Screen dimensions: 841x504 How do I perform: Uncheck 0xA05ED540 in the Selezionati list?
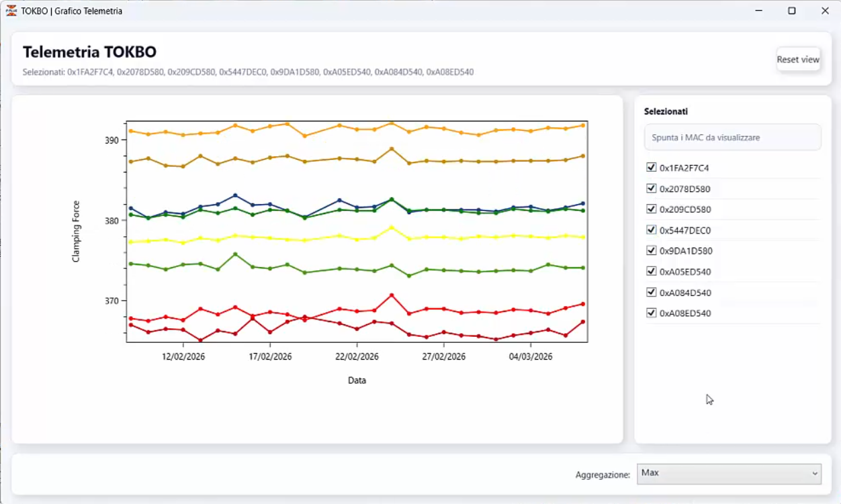tap(651, 272)
